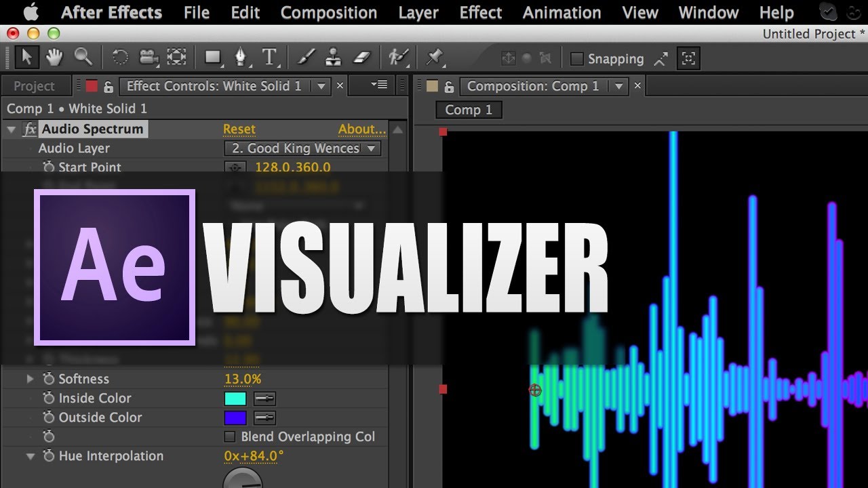Image resolution: width=868 pixels, height=488 pixels.
Task: Open the Layer menu
Action: coord(418,12)
